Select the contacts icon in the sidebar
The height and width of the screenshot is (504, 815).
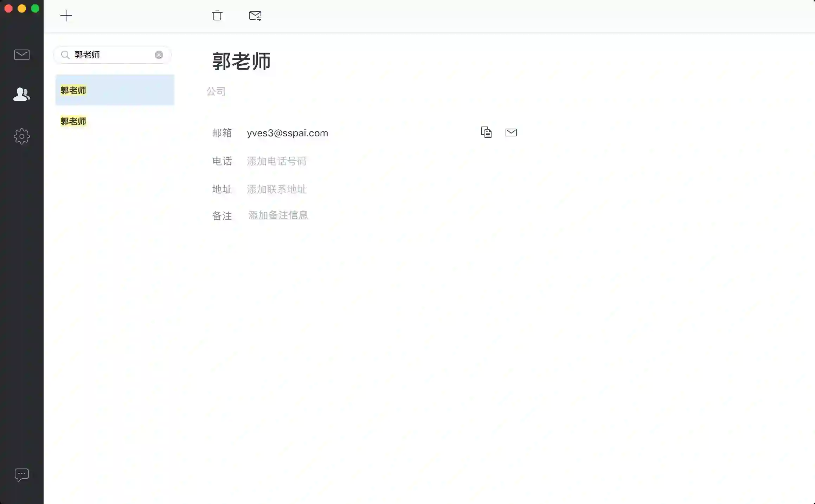pos(22,94)
